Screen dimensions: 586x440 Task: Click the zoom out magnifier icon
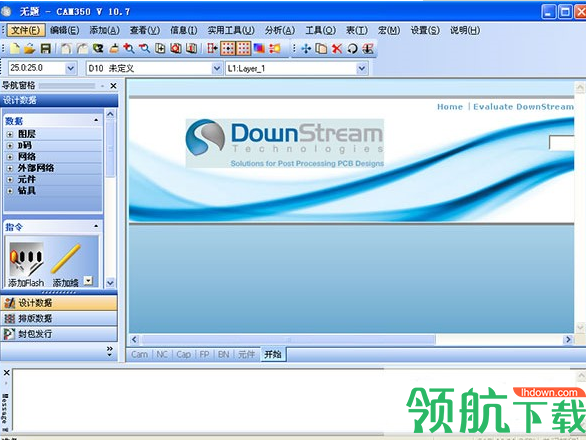pos(145,49)
